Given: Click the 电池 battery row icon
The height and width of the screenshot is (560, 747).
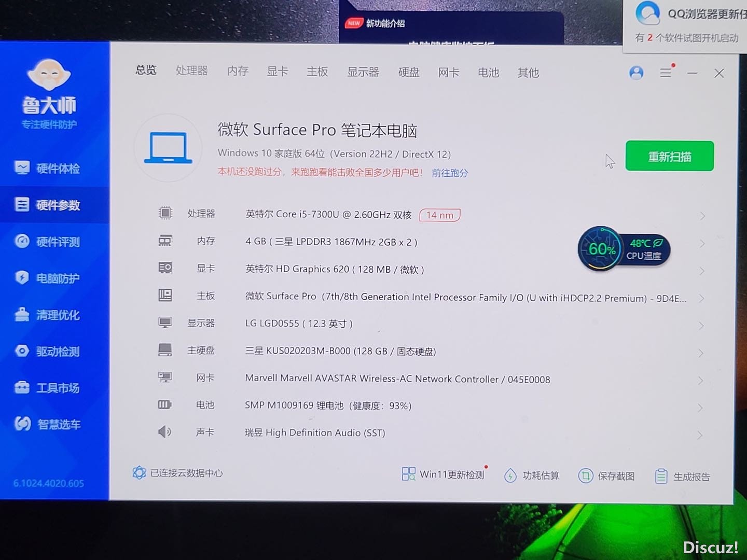Looking at the screenshot, I should pos(165,404).
